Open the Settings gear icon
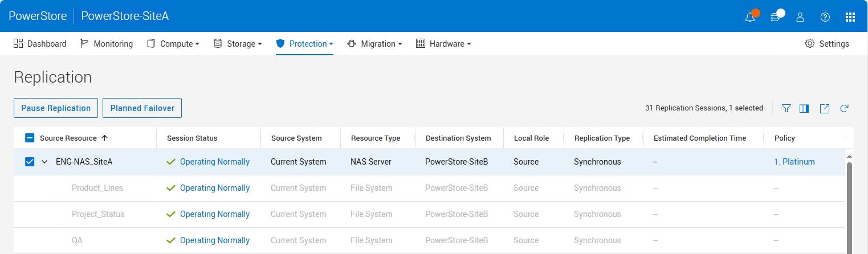This screenshot has width=868, height=254. point(809,44)
